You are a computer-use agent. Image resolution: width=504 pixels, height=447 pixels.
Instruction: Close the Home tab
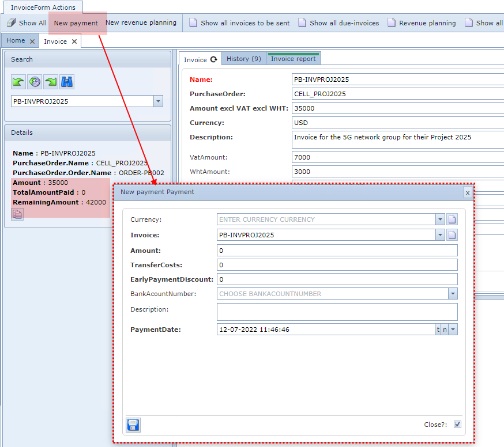click(32, 41)
